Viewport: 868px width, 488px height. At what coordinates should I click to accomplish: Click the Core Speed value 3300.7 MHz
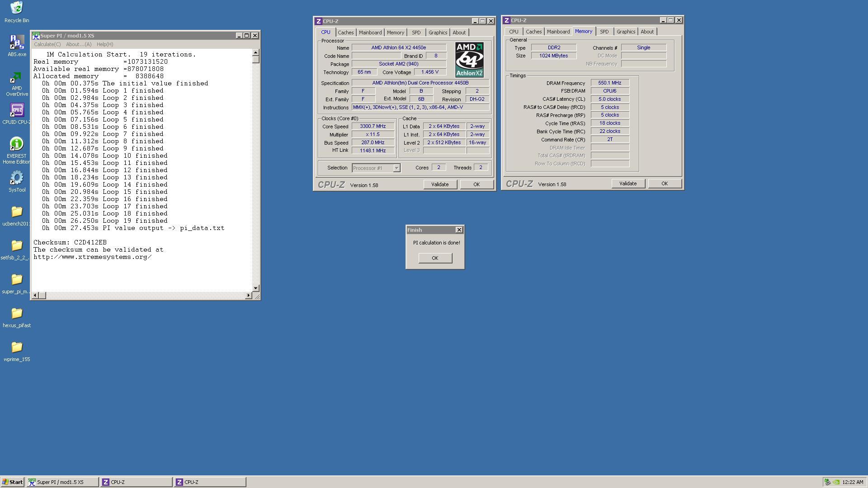coord(373,127)
